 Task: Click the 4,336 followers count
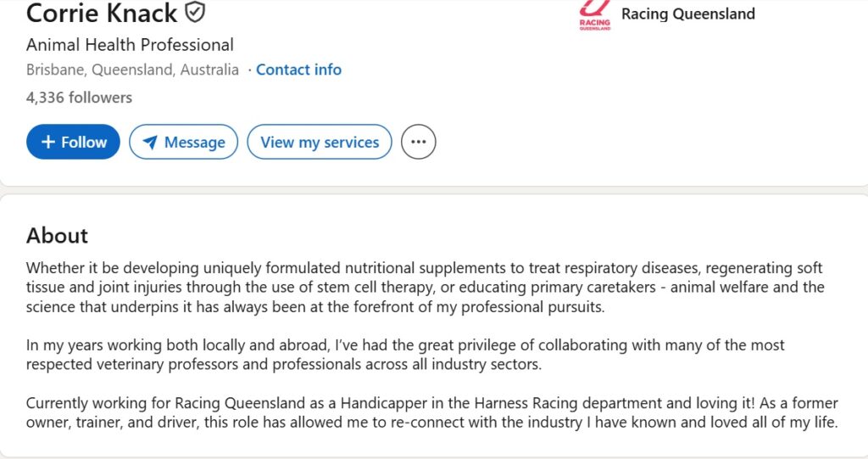point(79,98)
